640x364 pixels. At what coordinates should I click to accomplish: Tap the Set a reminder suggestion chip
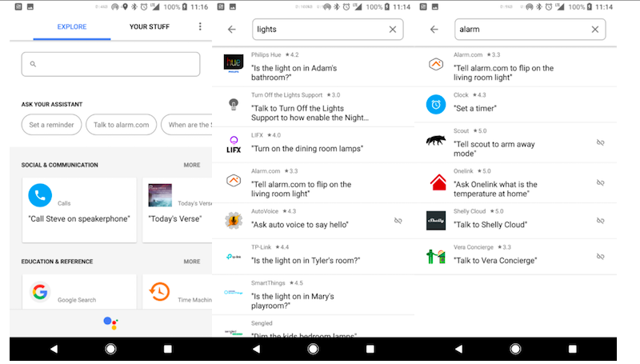(x=51, y=125)
